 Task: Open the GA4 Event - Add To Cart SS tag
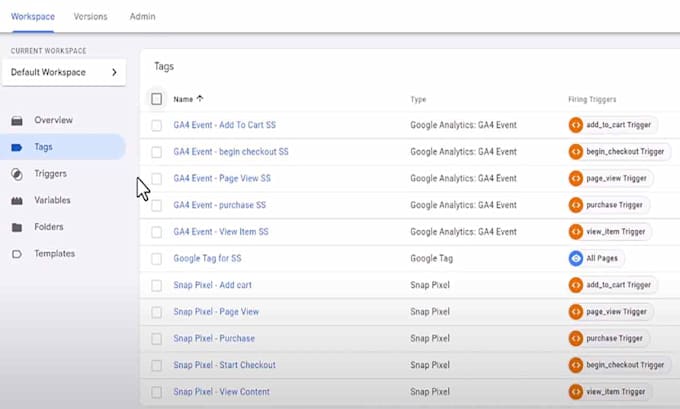pyautogui.click(x=225, y=125)
